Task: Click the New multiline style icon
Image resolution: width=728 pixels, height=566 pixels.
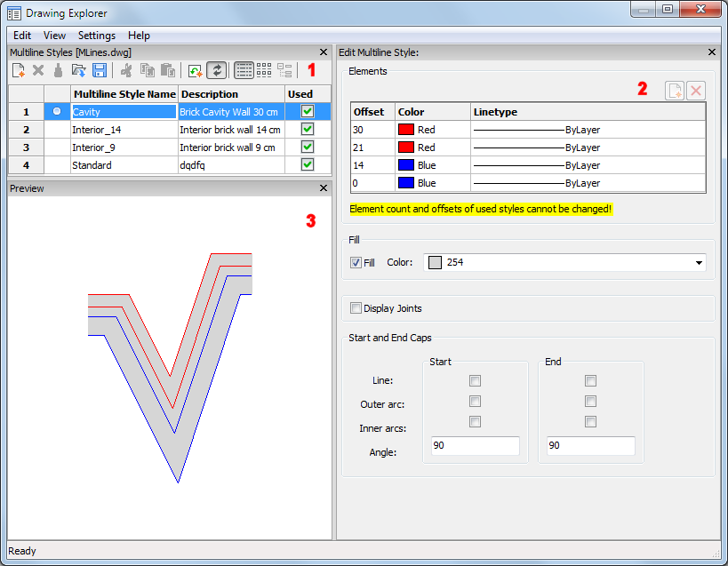Action: point(18,70)
